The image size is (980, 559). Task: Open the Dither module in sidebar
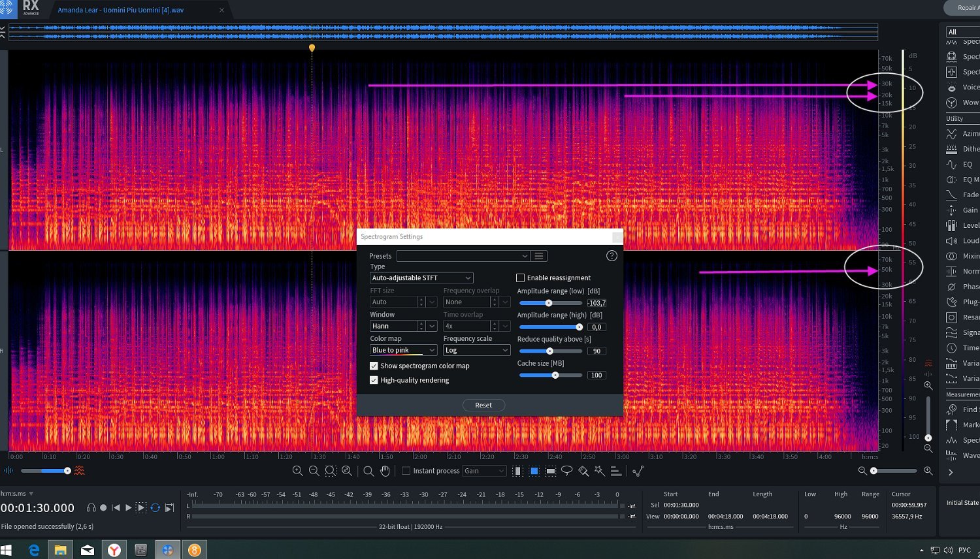click(x=952, y=149)
